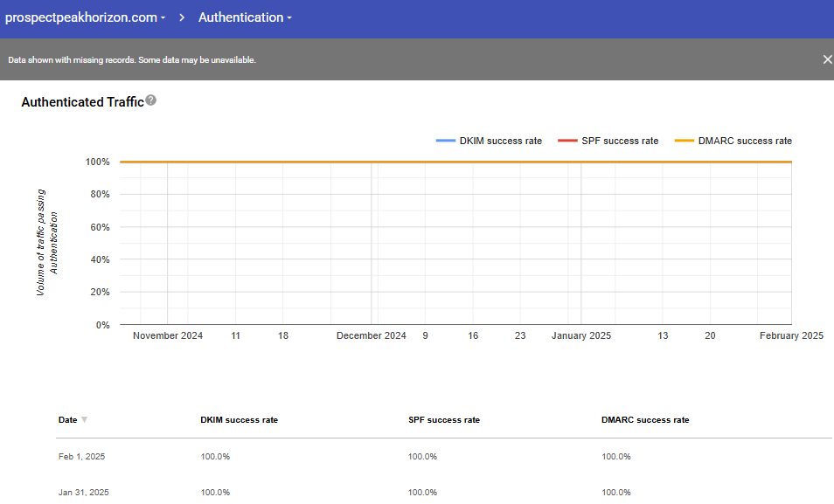Click the 100% label on the y-axis
This screenshot has height=504, width=834.
(97, 162)
